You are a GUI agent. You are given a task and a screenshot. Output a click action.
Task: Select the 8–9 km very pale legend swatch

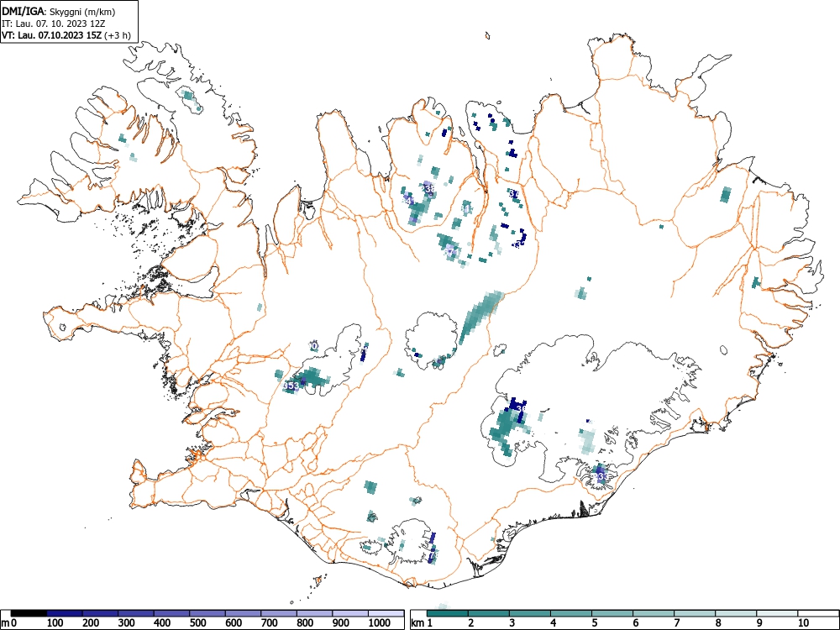736,613
